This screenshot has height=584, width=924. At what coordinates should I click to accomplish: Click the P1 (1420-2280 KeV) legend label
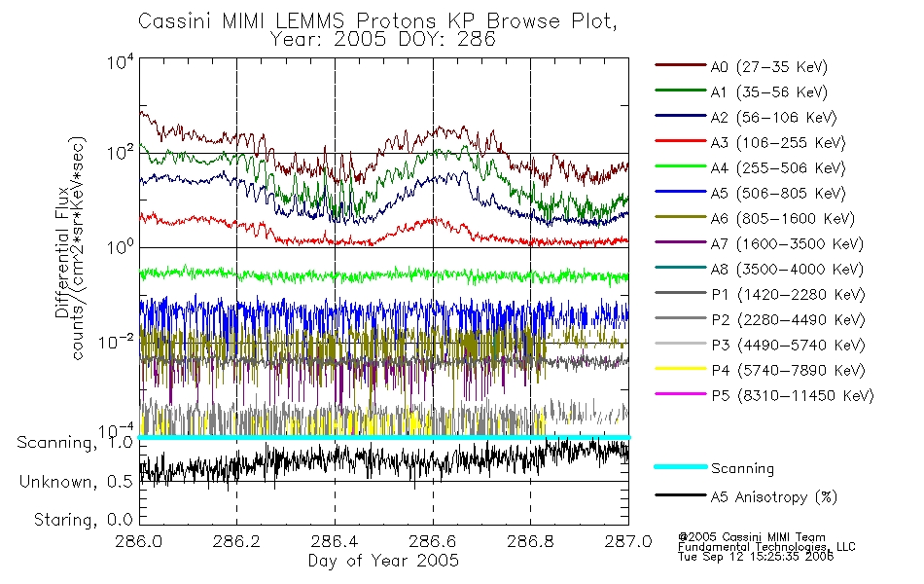(789, 294)
